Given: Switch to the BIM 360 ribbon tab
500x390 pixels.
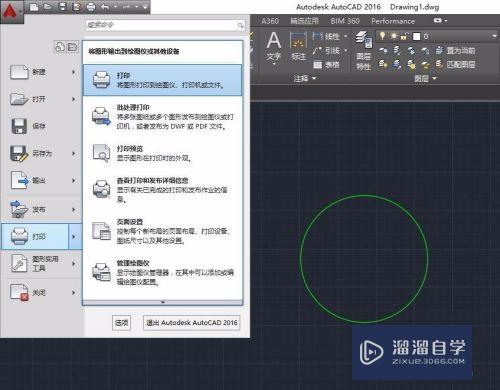Looking at the screenshot, I should [x=345, y=21].
